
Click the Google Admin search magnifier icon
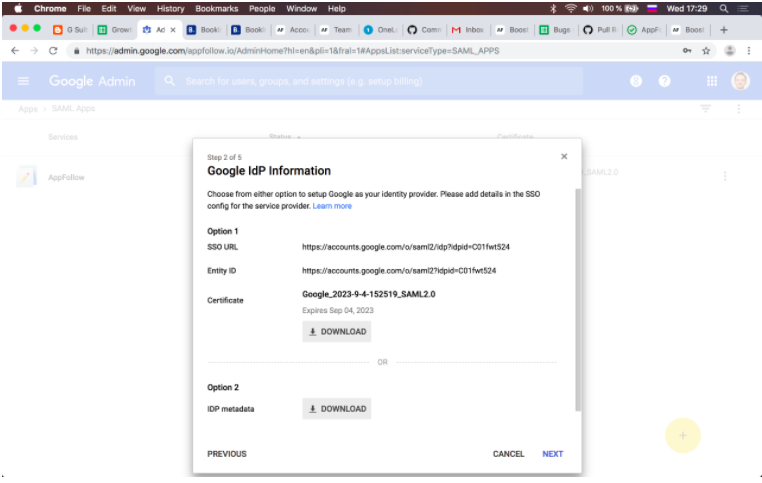pyautogui.click(x=169, y=81)
